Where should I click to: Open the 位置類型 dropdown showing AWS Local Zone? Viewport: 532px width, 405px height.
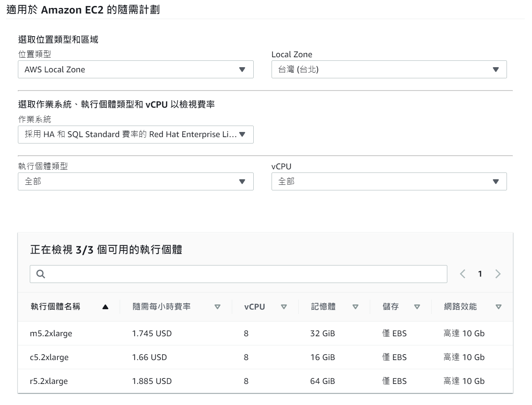point(136,70)
